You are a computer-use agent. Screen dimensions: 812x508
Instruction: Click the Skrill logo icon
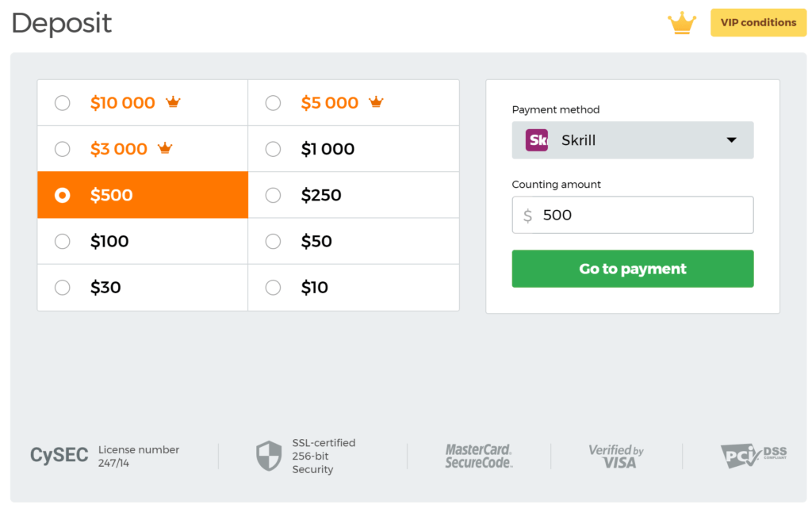(x=537, y=140)
